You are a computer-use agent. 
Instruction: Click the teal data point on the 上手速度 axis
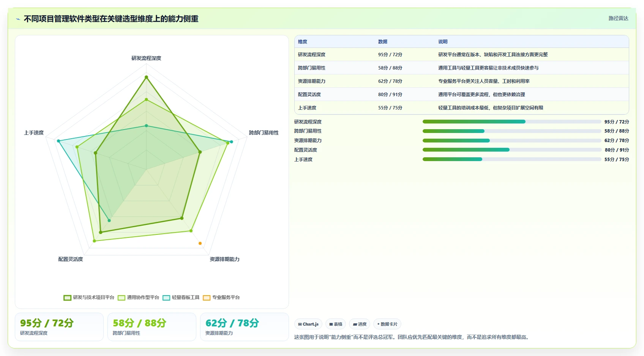(x=58, y=141)
